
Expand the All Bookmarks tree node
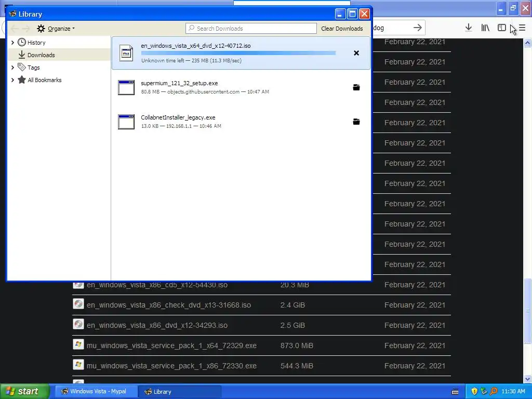click(x=12, y=80)
